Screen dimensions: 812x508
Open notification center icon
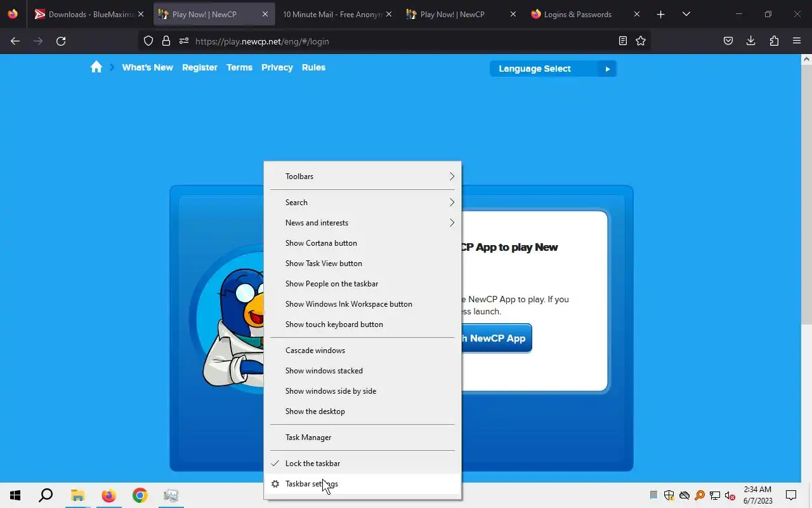point(791,495)
